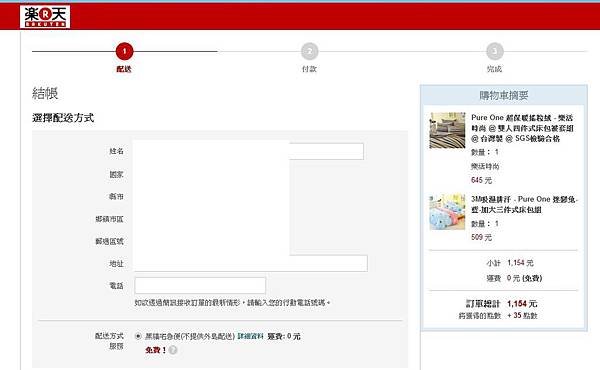Select step 3 完成 circle in progress bar

coord(495,51)
